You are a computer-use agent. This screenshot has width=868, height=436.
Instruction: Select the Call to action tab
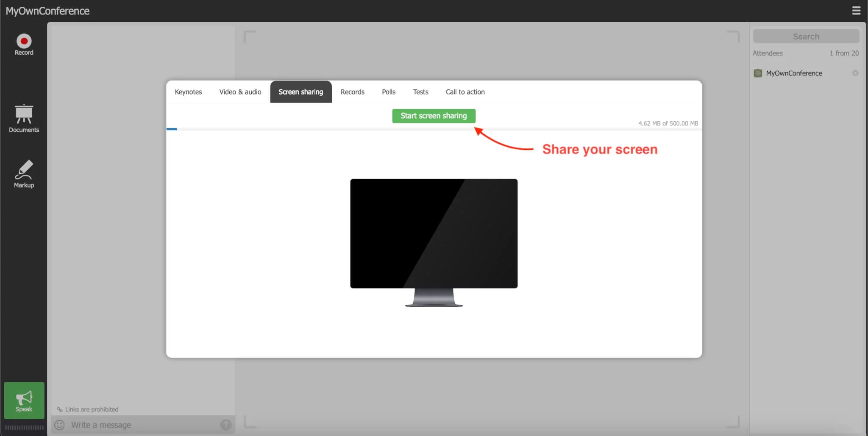click(465, 92)
